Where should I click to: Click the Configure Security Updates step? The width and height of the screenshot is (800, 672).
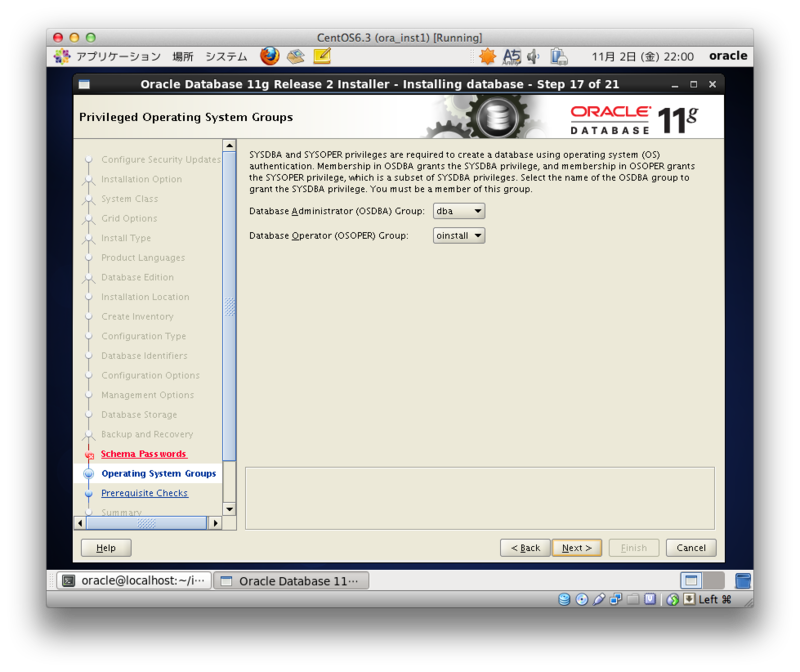pos(161,159)
